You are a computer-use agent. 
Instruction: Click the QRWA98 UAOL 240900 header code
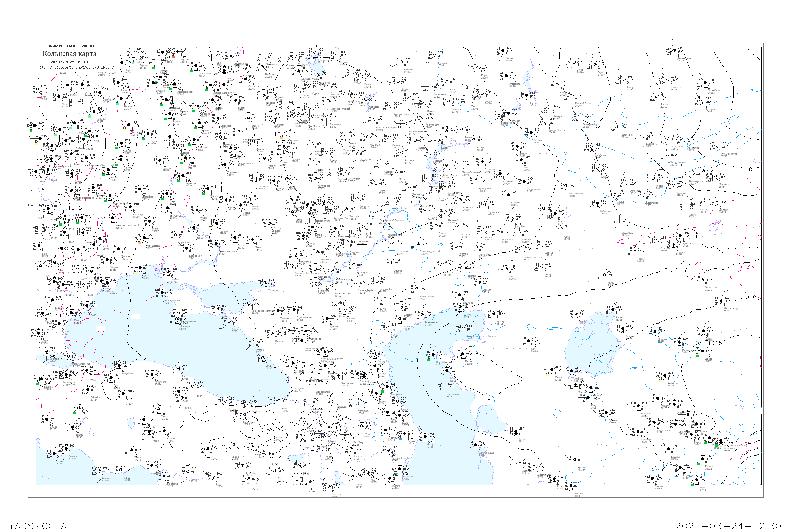[x=71, y=46]
